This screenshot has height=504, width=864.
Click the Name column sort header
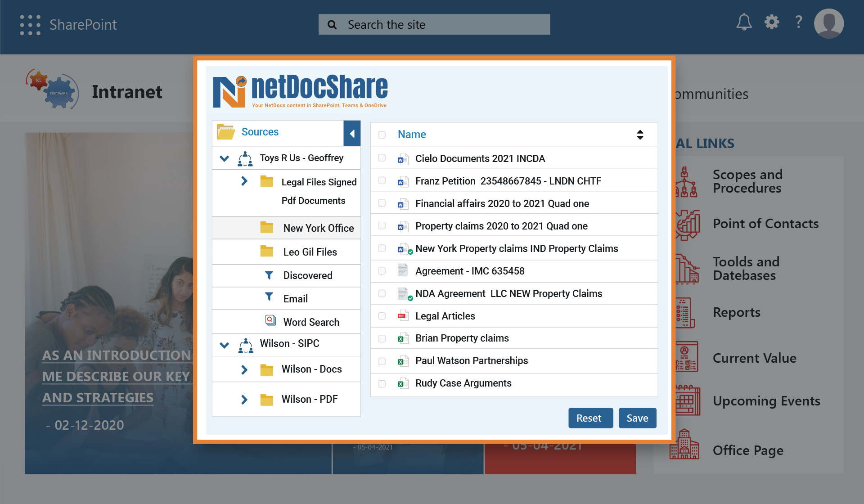pos(411,134)
